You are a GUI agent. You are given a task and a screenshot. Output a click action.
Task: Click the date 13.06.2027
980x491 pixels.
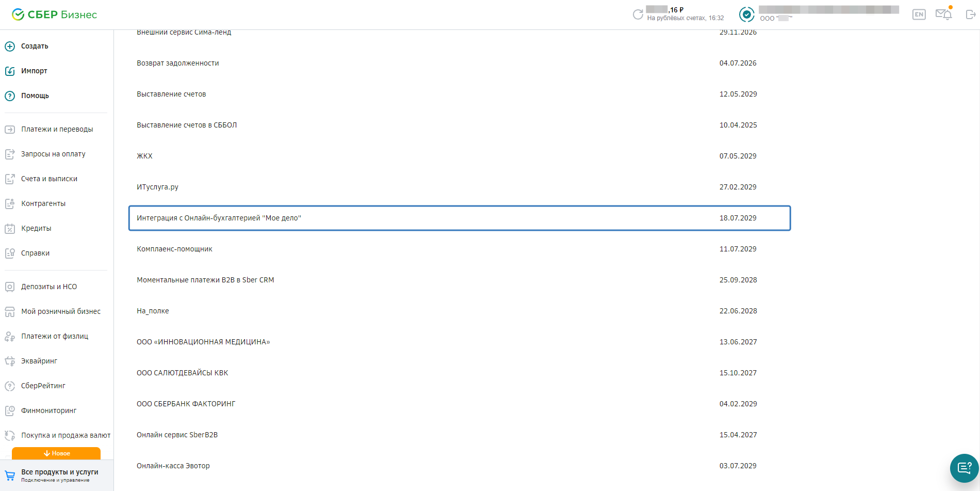[x=738, y=342]
